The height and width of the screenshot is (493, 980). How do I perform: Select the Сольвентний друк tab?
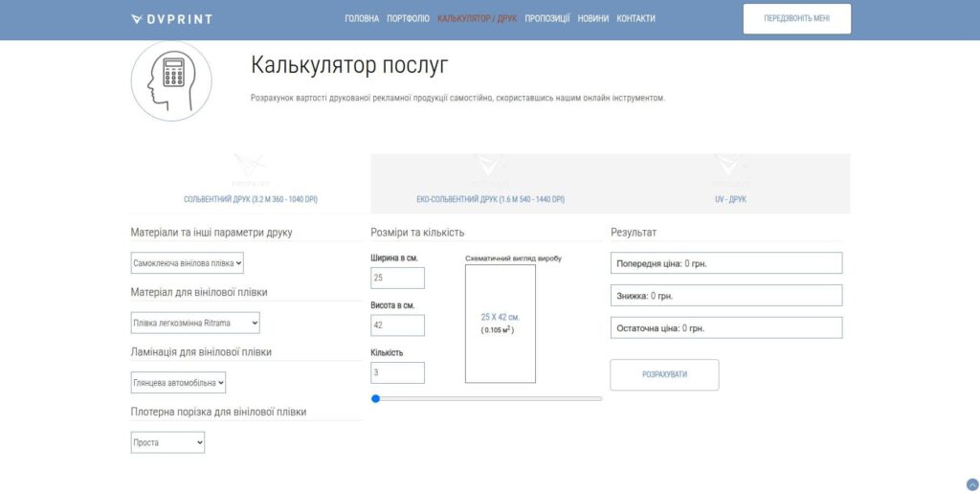[250, 183]
